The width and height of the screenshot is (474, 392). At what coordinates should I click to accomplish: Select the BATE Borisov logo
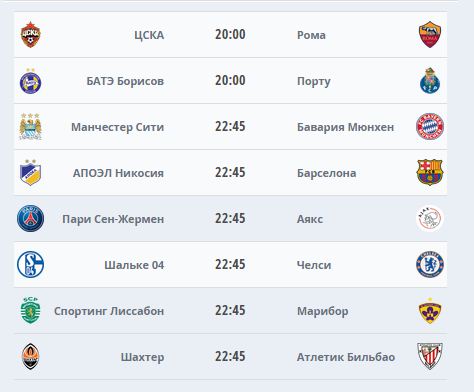tap(30, 81)
